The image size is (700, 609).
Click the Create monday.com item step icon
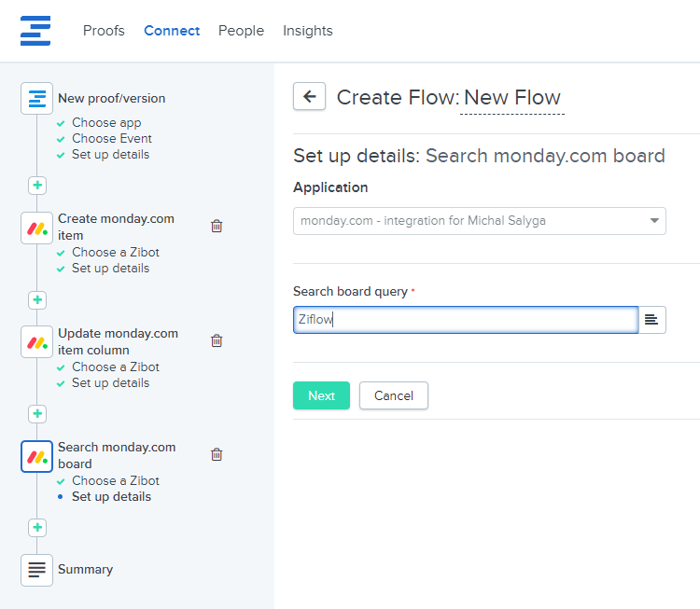37,228
